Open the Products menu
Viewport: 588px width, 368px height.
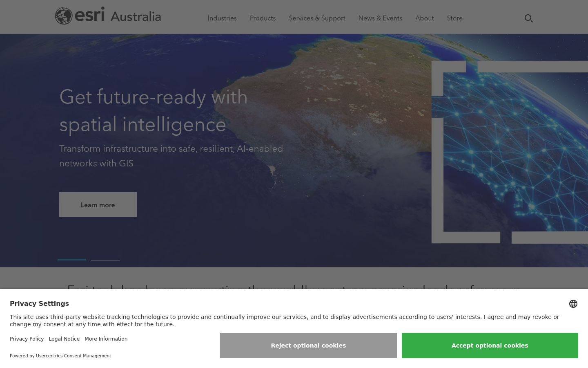click(263, 18)
